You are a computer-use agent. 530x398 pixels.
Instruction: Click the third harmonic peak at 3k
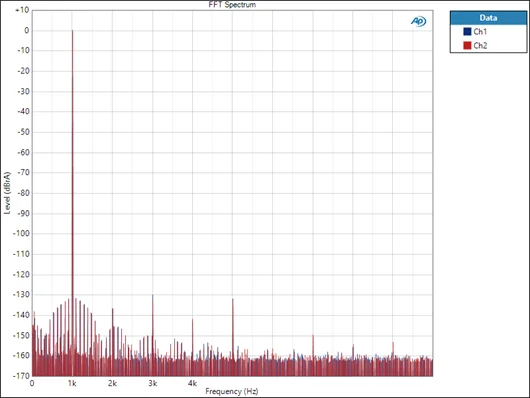point(153,296)
